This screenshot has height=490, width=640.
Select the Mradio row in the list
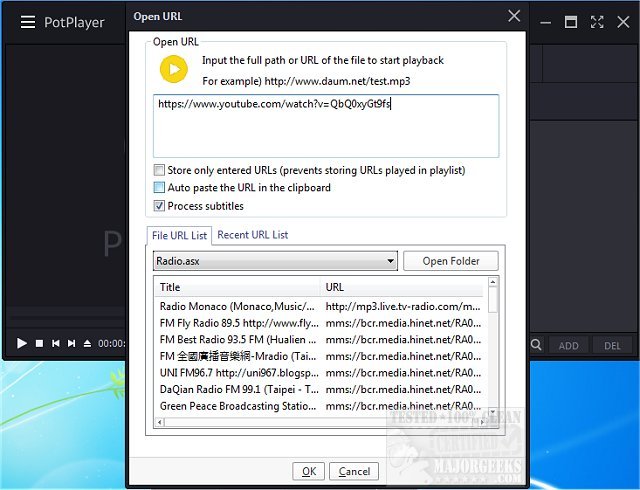[321, 356]
